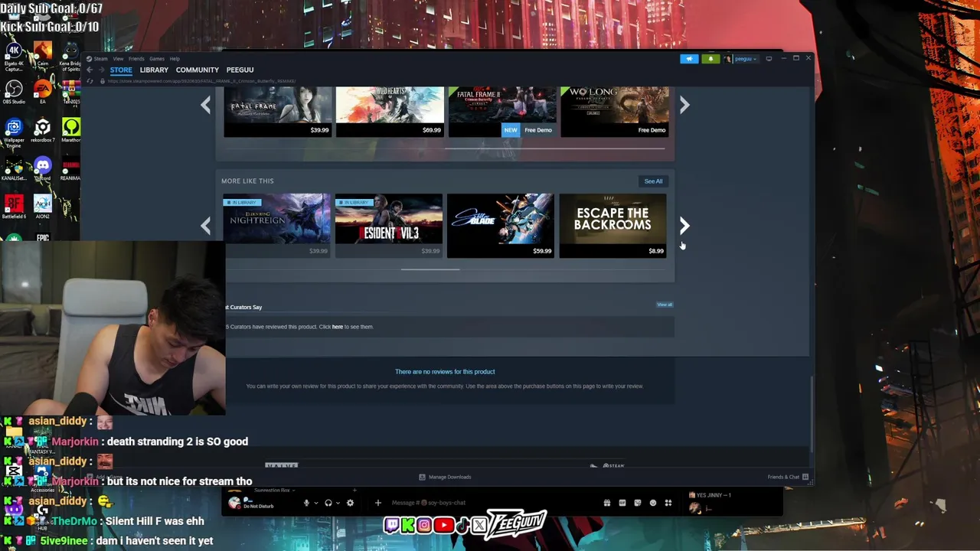Open the Help menu in Steam
Viewport: 980px width, 551px height.
coord(175,59)
